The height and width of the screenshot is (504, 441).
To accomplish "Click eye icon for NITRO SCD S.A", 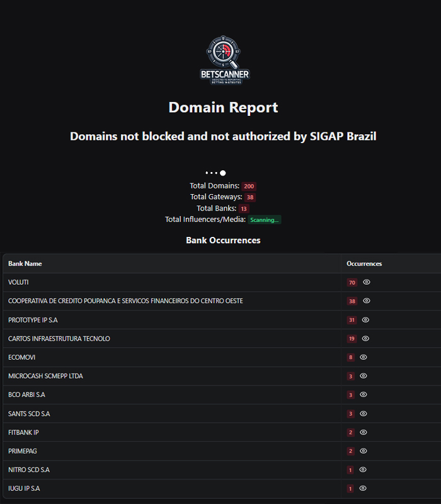I will click(x=363, y=469).
